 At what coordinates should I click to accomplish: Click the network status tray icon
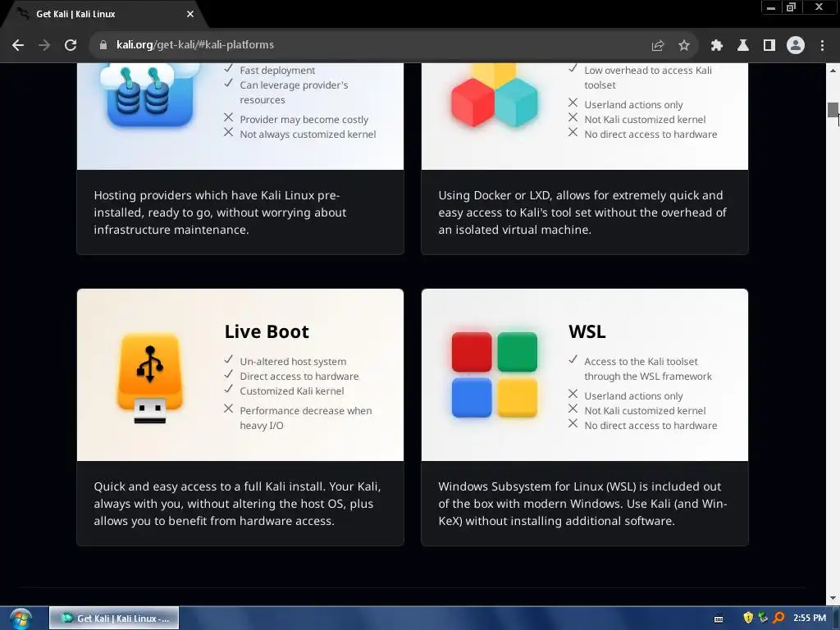[764, 618]
